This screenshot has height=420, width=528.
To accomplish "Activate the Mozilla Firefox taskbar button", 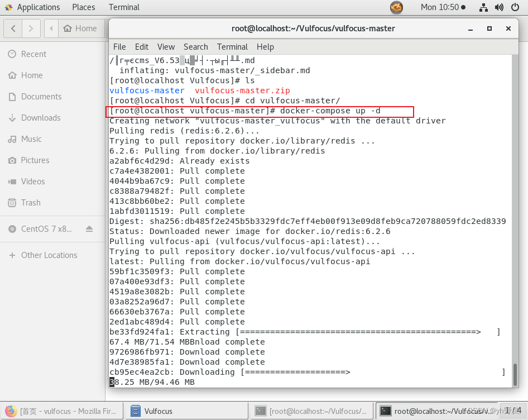I will pos(61,410).
